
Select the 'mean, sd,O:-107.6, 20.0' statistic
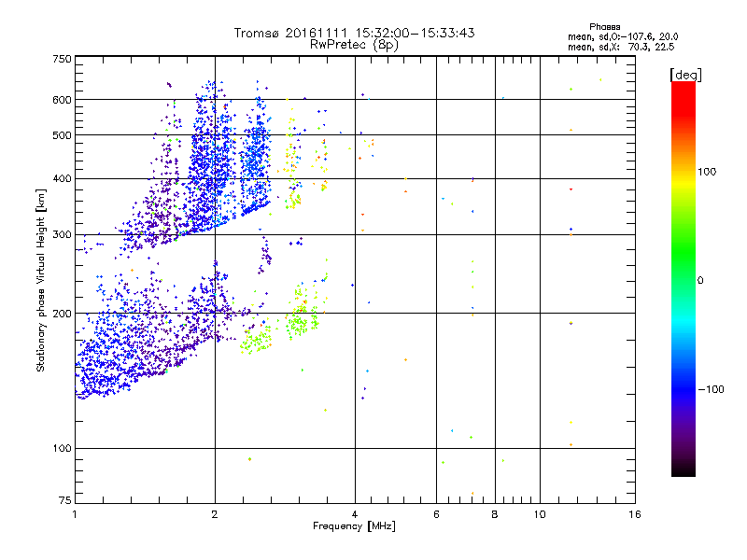tap(623, 36)
